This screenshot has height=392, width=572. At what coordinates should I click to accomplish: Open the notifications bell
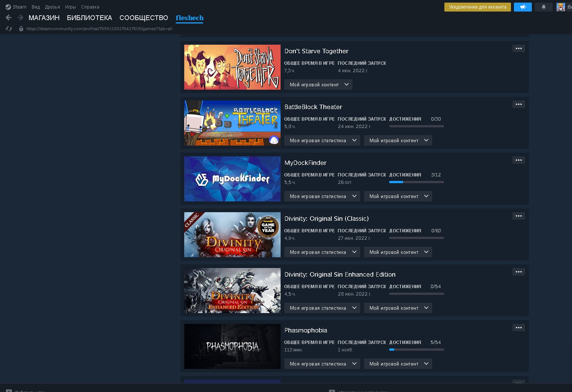543,7
